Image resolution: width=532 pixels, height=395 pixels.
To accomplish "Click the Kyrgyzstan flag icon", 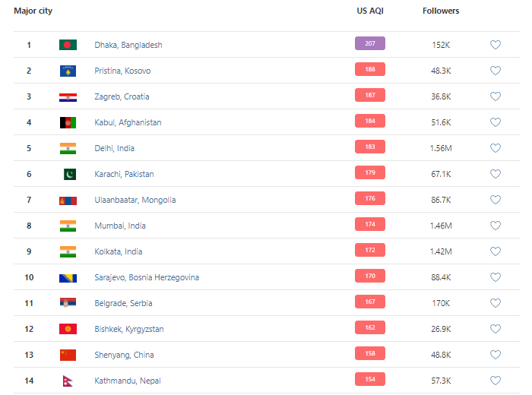I will point(68,329).
